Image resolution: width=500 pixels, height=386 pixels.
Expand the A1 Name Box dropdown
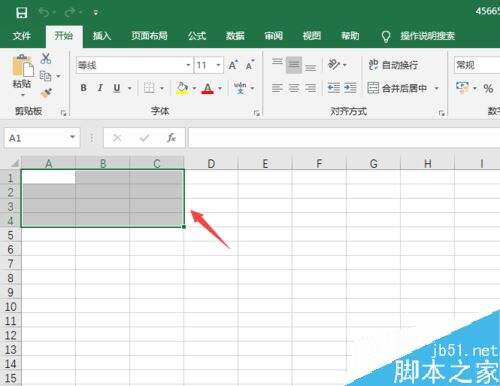(72, 137)
